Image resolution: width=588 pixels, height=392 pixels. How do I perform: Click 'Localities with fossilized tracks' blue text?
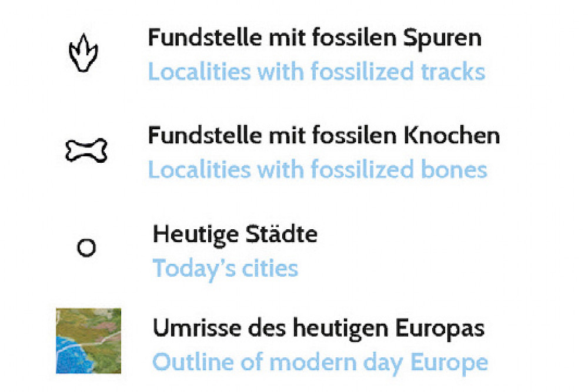pos(316,72)
